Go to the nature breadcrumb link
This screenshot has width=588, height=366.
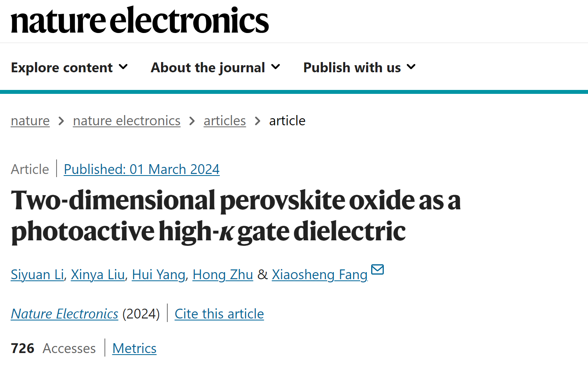[x=30, y=121]
